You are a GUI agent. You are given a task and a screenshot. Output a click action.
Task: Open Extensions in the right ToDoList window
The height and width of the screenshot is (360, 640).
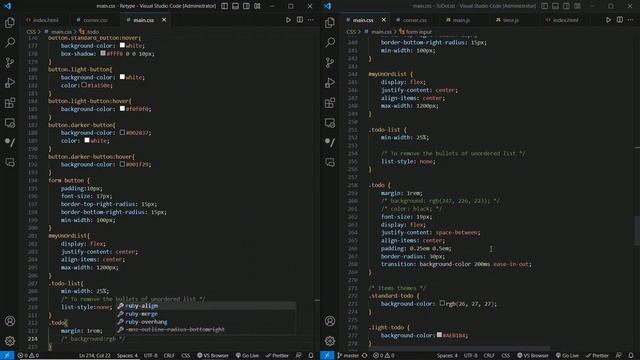point(330,102)
